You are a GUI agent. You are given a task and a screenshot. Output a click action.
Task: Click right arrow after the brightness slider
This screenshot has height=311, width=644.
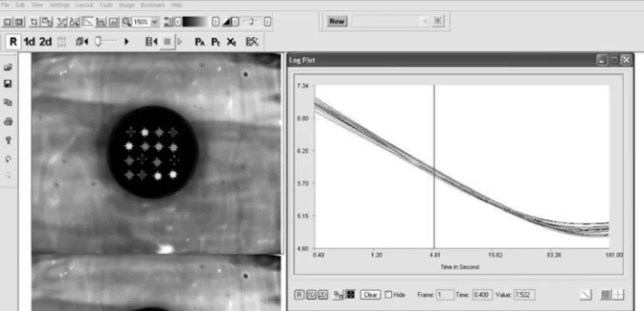click(267, 22)
